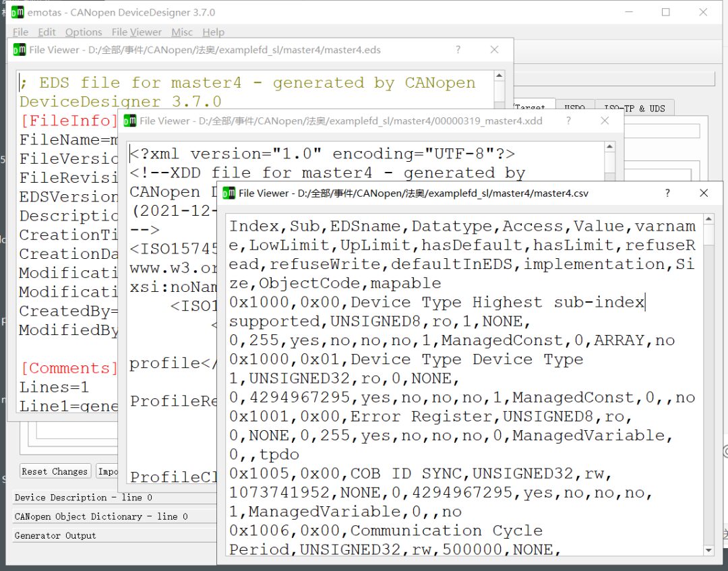
Task: Select the Generator Output log section
Action: (115, 535)
